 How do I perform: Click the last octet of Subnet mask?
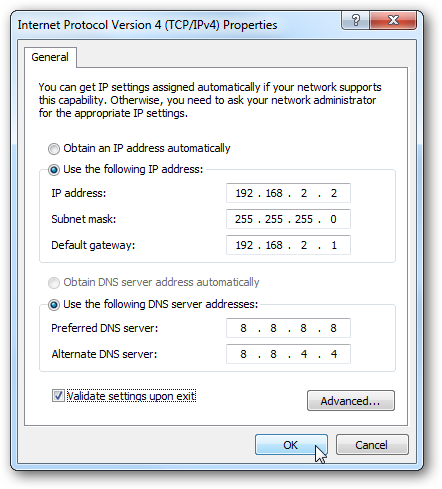click(x=333, y=219)
